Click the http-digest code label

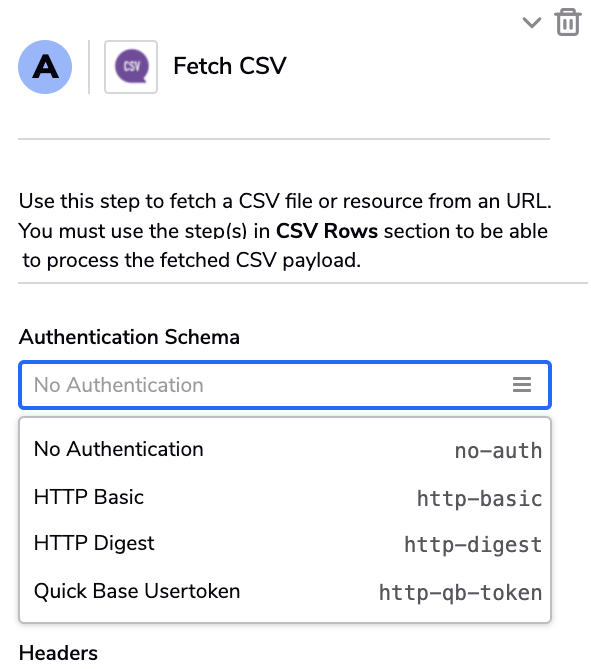coord(473,545)
